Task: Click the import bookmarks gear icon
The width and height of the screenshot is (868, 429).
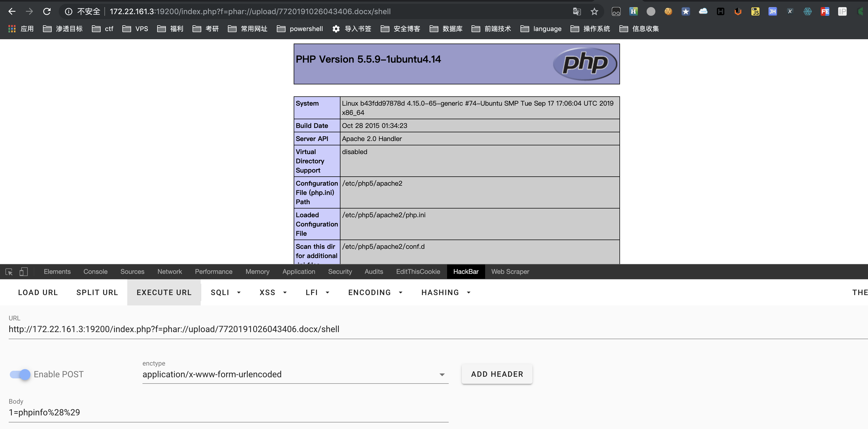Action: [336, 29]
